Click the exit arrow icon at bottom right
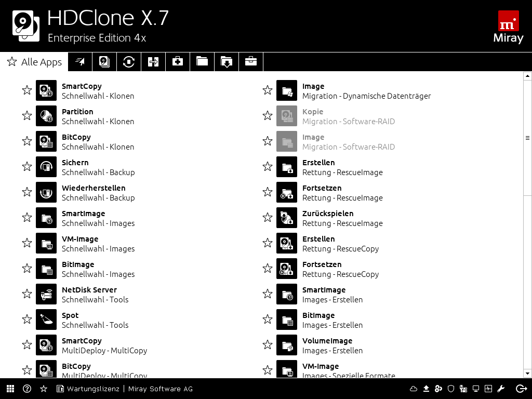Image resolution: width=532 pixels, height=399 pixels. tap(521, 389)
